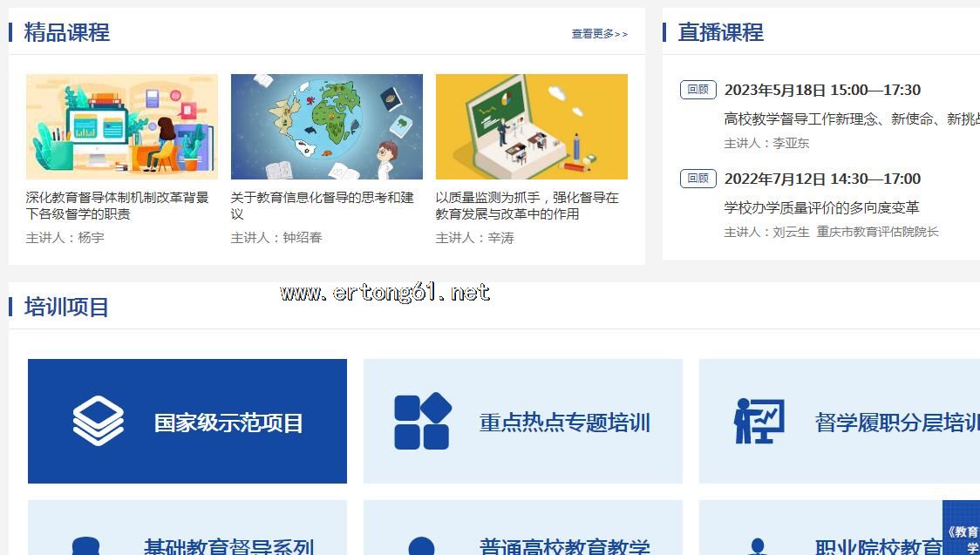The height and width of the screenshot is (555, 980).
Task: Click the 回顾 badge for 2022年7月12日 session
Action: tap(698, 179)
